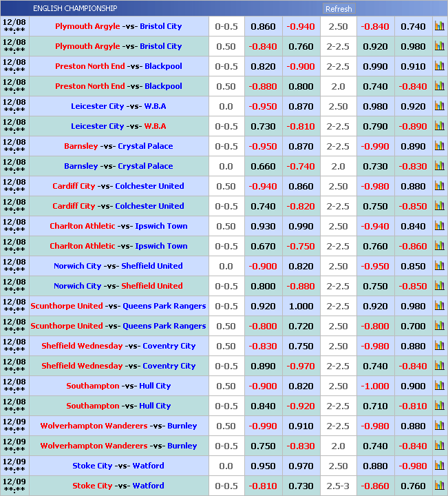Open chart icon for Cardiff City 0-0.5 row

click(x=440, y=205)
